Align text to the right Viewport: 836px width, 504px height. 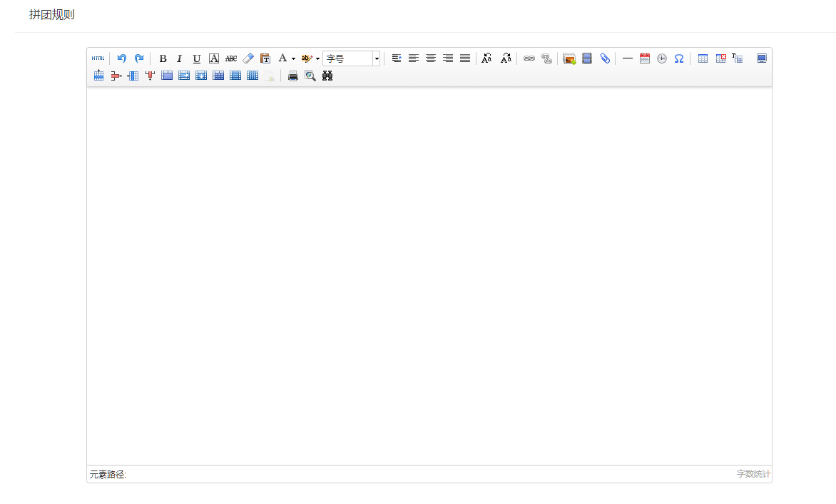tap(448, 58)
